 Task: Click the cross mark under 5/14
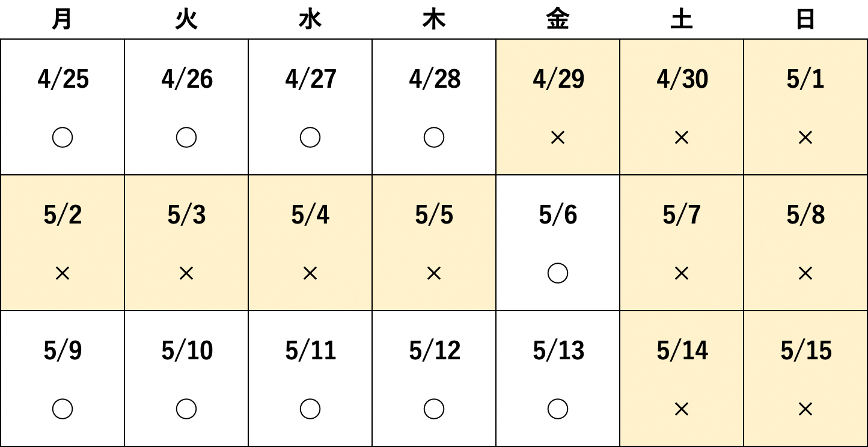pyautogui.click(x=682, y=410)
